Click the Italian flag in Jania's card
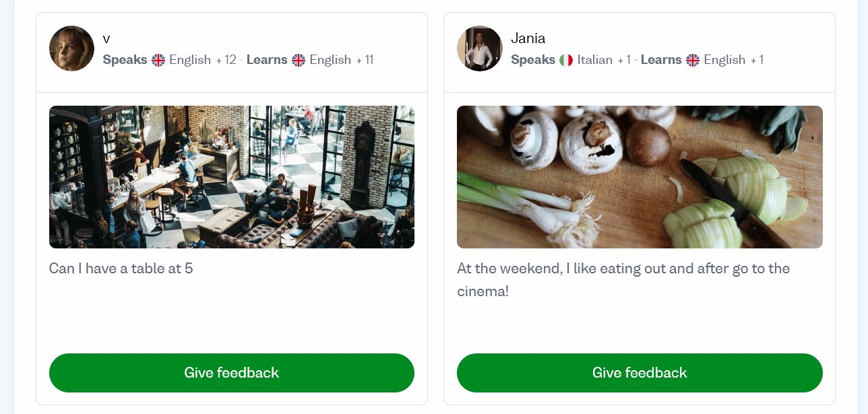 point(566,60)
